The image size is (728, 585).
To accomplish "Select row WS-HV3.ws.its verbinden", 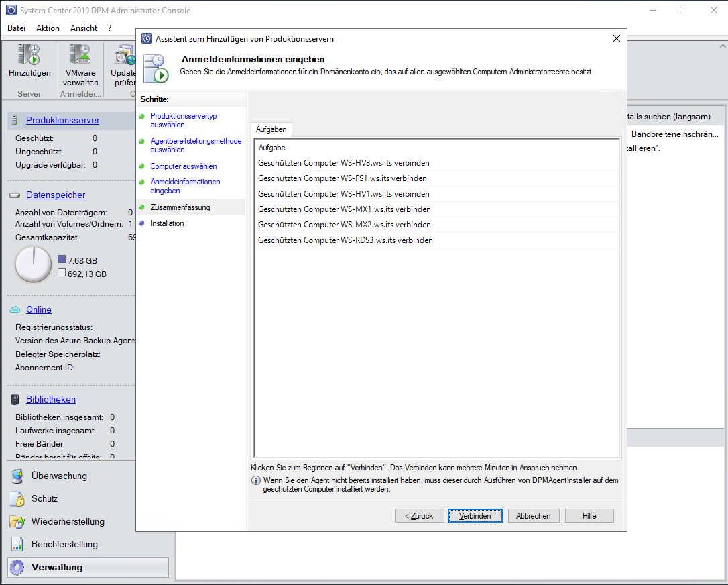I will coord(437,163).
